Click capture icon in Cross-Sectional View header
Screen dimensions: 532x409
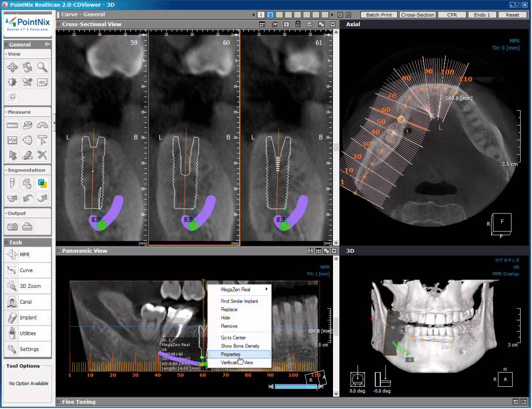point(275,24)
